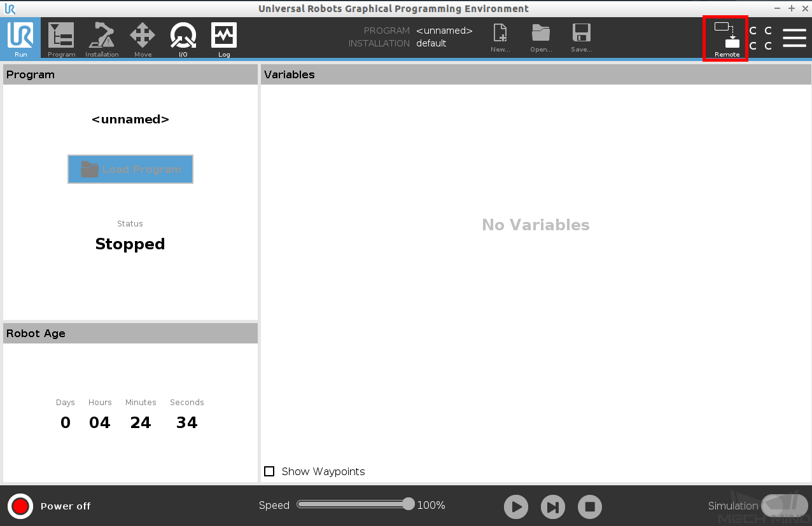Click the Minutes value 24
Image resolution: width=812 pixels, height=526 pixels.
tap(141, 423)
